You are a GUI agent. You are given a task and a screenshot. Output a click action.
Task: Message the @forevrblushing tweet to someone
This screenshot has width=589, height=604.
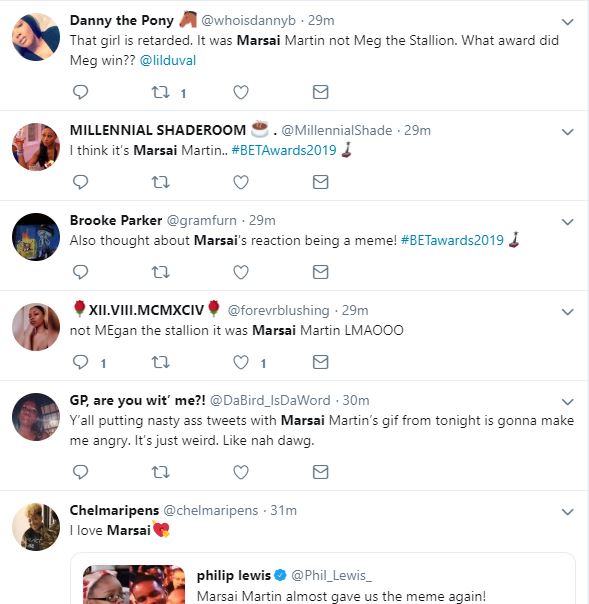click(321, 362)
